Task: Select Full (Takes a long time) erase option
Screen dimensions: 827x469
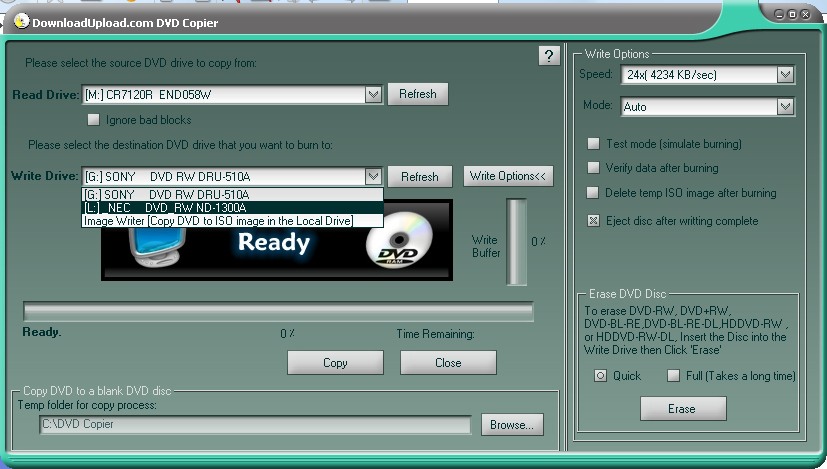Action: tap(674, 376)
